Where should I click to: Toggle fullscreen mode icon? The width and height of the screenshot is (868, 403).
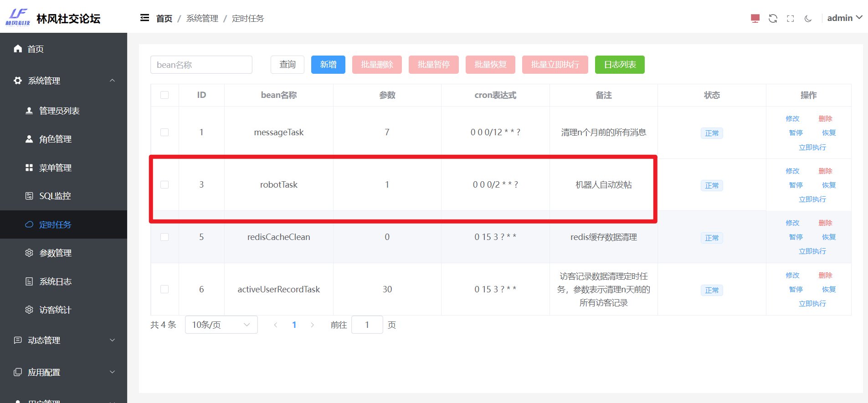pos(791,18)
